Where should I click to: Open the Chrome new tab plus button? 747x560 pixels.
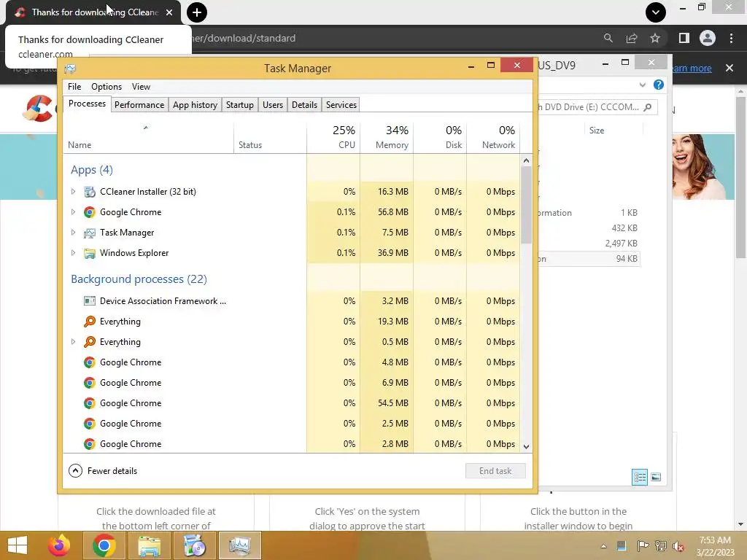tap(197, 12)
